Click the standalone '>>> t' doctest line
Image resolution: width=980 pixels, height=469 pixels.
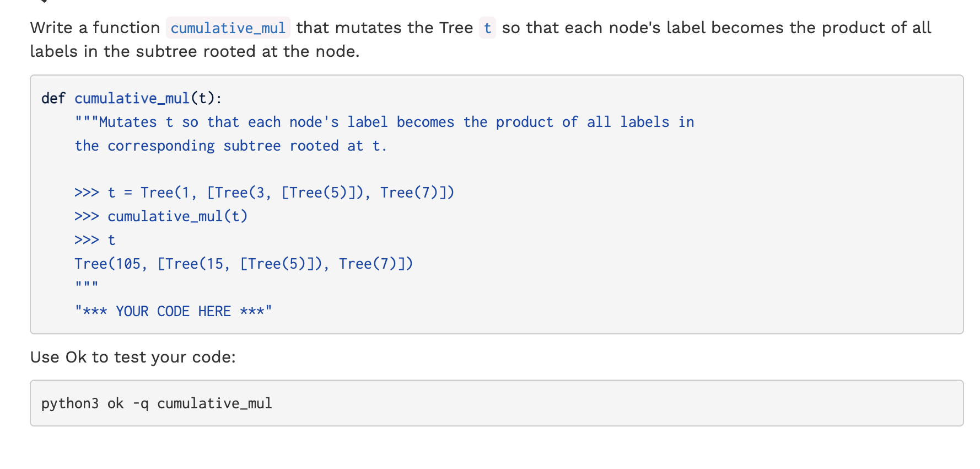[x=95, y=240]
